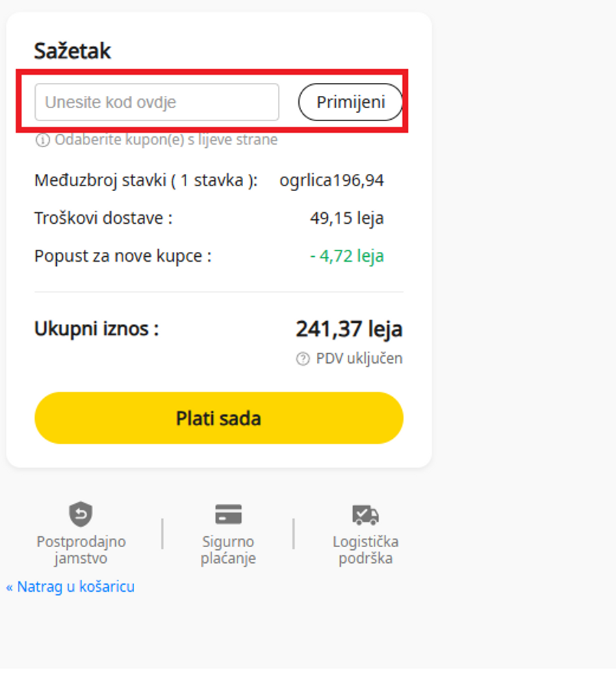Click the PDV uključen label text
Screen dimensions: 616x693
pos(358,358)
